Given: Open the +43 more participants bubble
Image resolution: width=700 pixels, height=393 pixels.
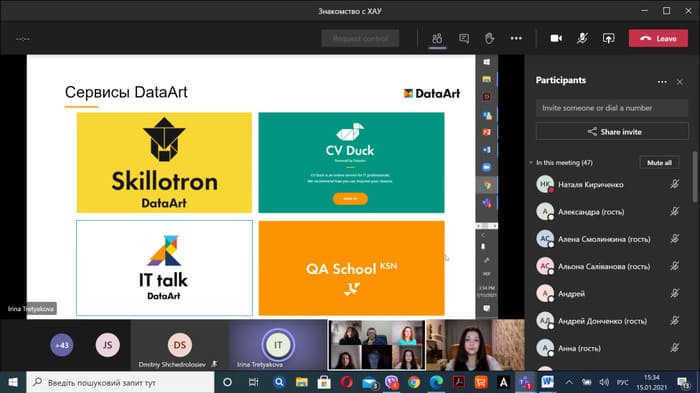Looking at the screenshot, I should pyautogui.click(x=62, y=345).
